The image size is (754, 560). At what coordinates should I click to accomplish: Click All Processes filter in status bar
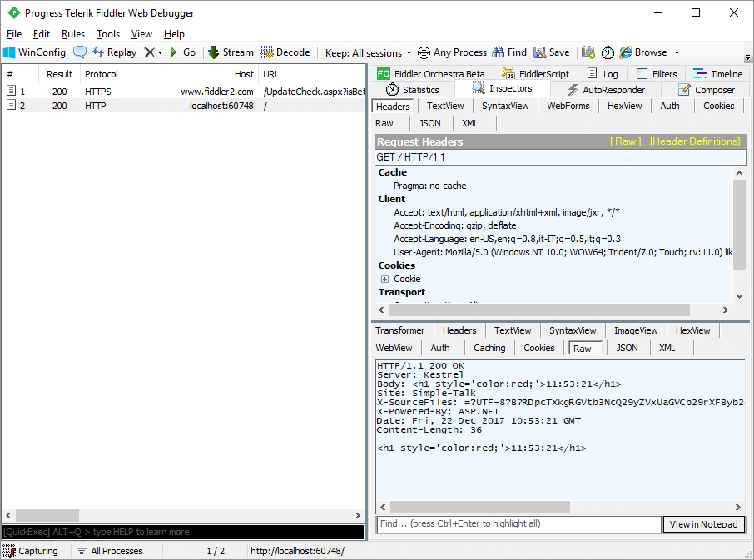click(111, 551)
